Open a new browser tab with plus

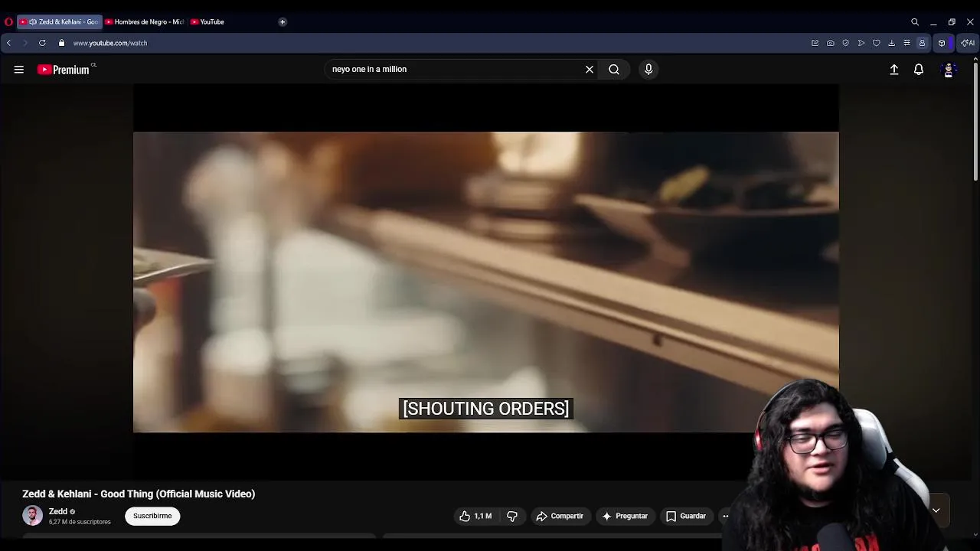(283, 22)
